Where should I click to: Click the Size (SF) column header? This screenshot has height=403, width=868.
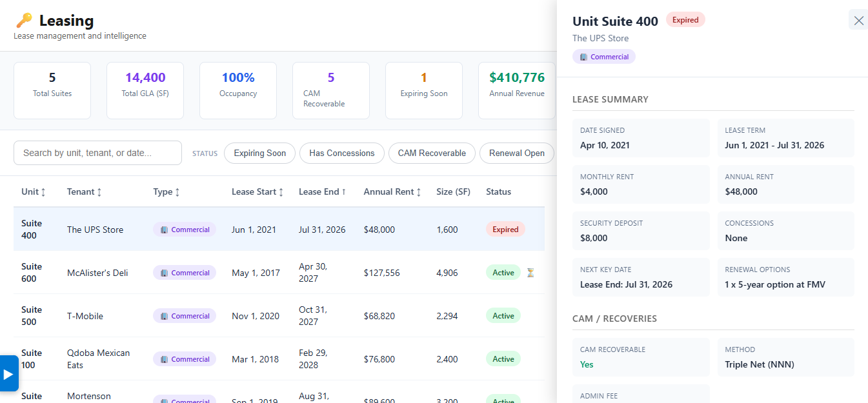coord(453,192)
